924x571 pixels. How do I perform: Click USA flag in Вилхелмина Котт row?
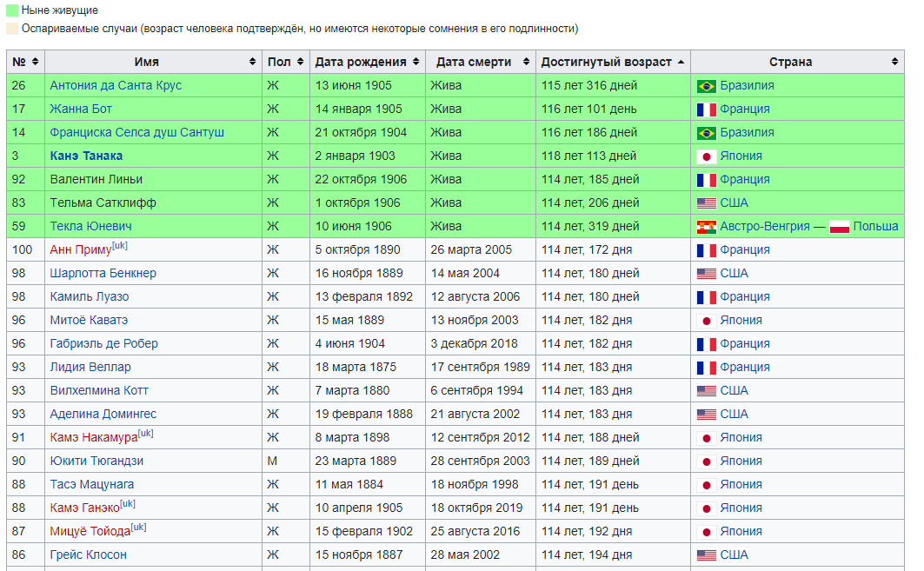tap(706, 391)
